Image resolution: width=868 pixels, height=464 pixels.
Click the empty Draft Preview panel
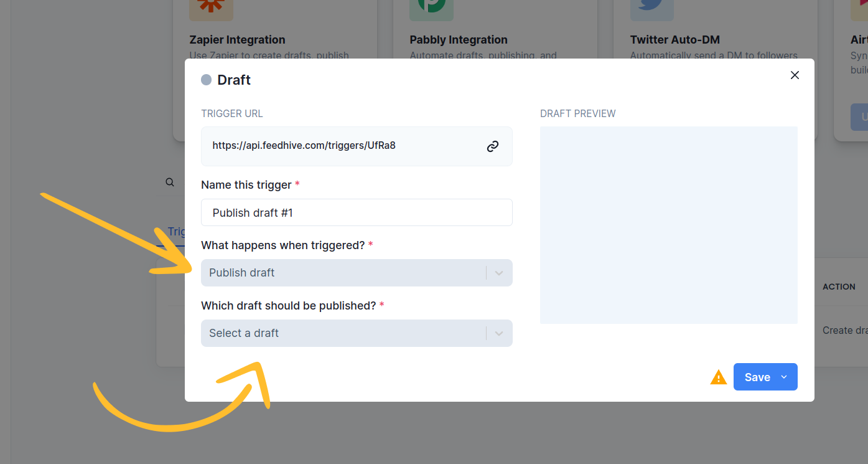tap(669, 225)
